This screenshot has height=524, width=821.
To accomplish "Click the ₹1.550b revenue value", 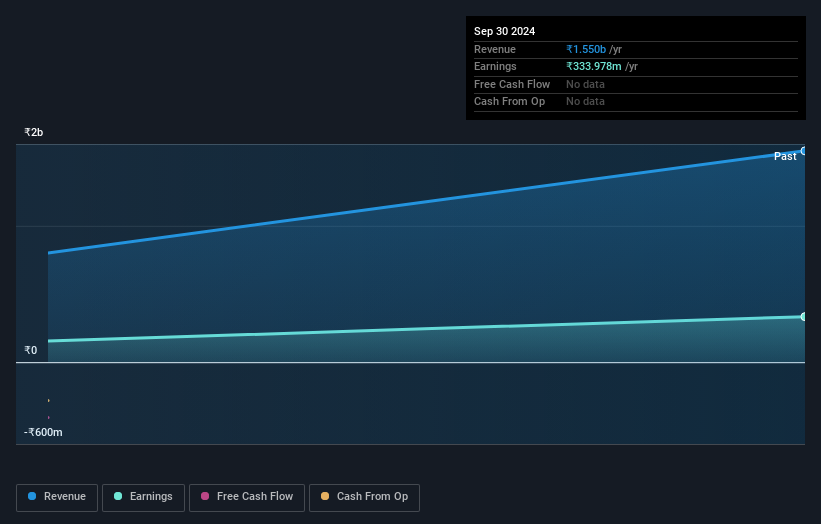I will click(x=586, y=49).
